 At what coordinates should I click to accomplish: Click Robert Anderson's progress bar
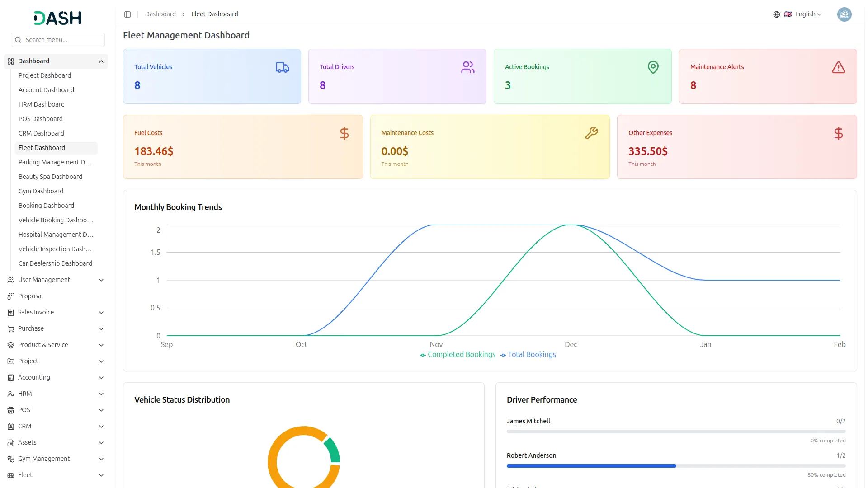(676, 466)
